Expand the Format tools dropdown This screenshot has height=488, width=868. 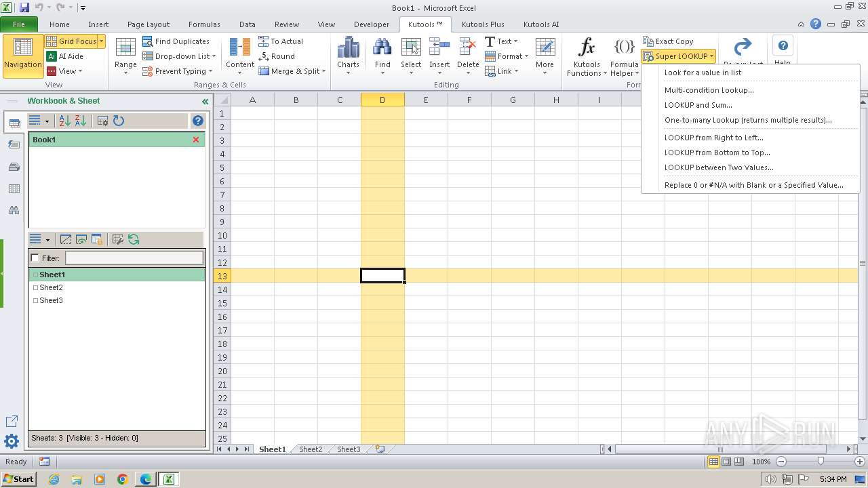tap(507, 56)
